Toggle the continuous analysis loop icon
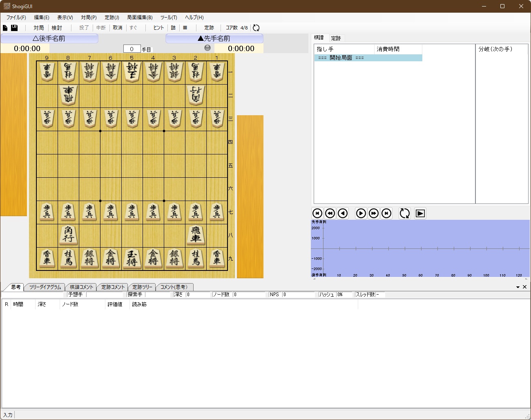 [404, 213]
